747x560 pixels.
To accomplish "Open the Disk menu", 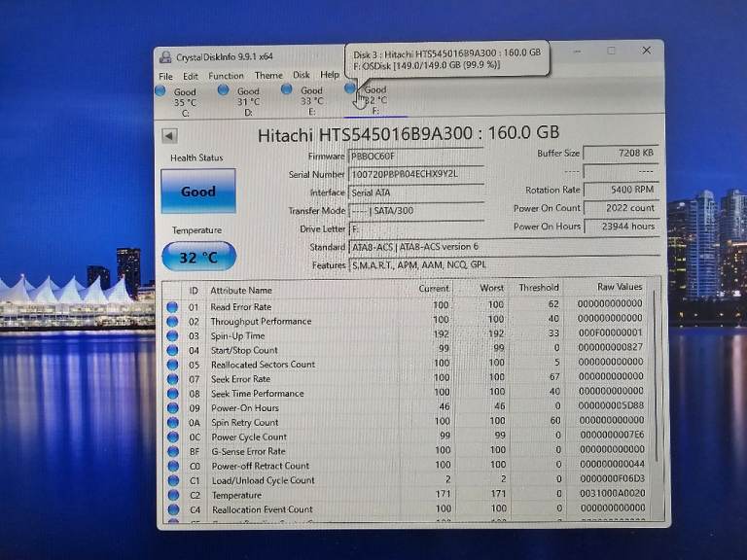I will click(302, 75).
